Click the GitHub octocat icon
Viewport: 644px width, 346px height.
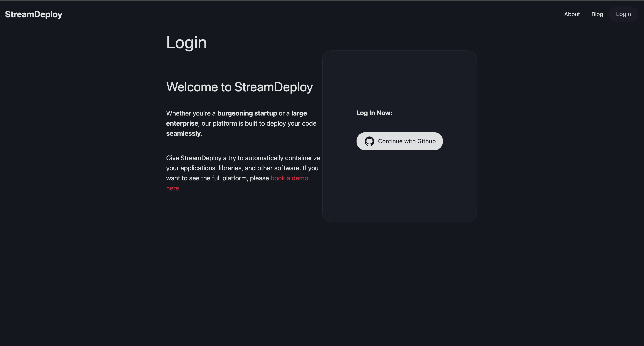point(369,141)
